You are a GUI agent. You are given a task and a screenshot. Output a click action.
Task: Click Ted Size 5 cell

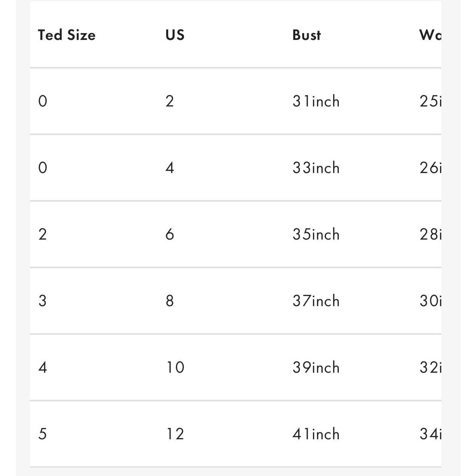pyautogui.click(x=42, y=434)
